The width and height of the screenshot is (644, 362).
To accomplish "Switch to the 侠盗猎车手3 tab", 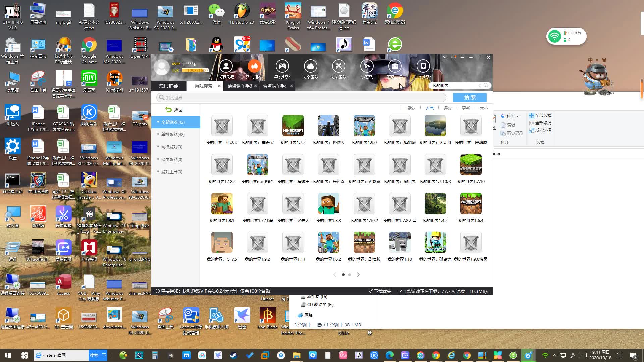I will click(239, 86).
